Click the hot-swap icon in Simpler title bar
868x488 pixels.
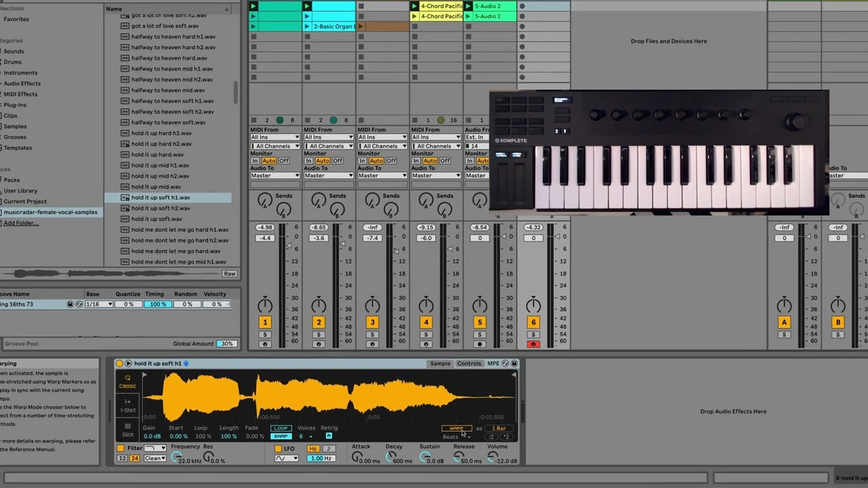pyautogui.click(x=505, y=364)
